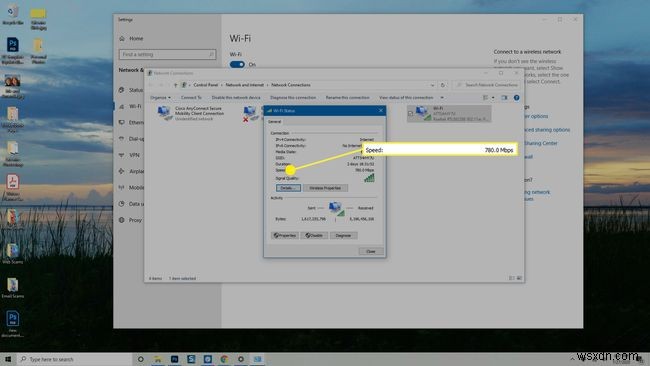
Task: Toggle Wi-Fi switch in Settings
Action: (237, 64)
